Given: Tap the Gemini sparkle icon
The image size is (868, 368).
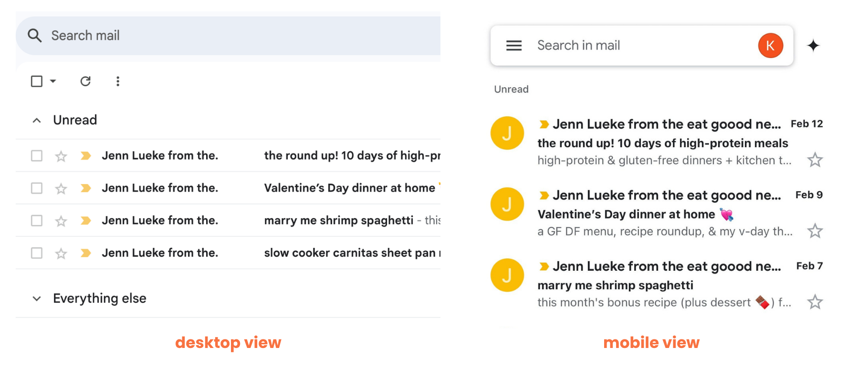Looking at the screenshot, I should (x=813, y=46).
